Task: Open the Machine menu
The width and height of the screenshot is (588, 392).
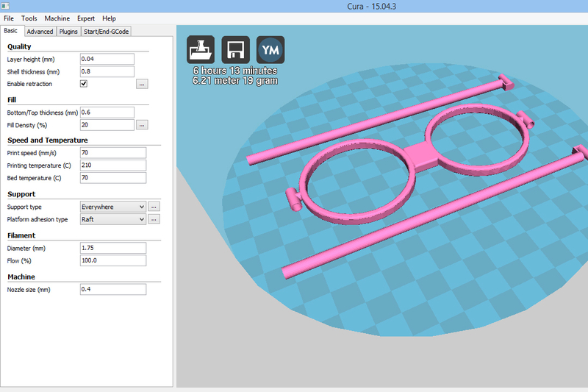Action: 57,18
